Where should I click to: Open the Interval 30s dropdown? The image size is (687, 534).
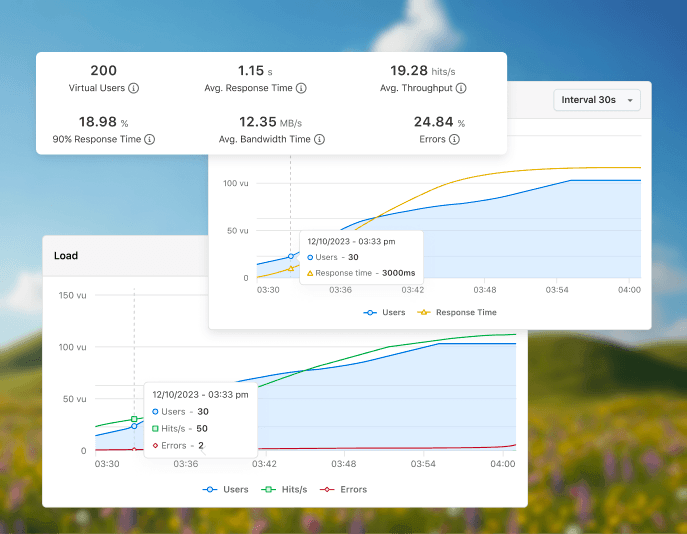[x=597, y=100]
